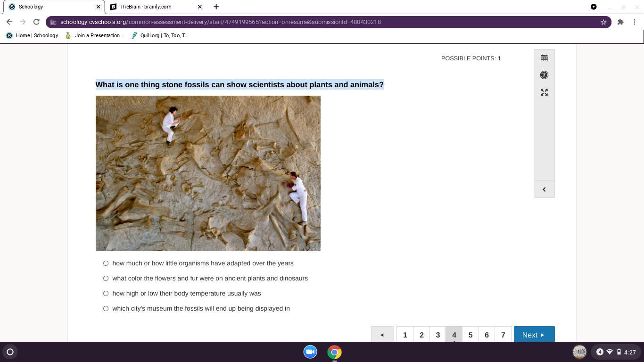Bookmark this page with star icon
The width and height of the screenshot is (644, 362).
tap(603, 22)
